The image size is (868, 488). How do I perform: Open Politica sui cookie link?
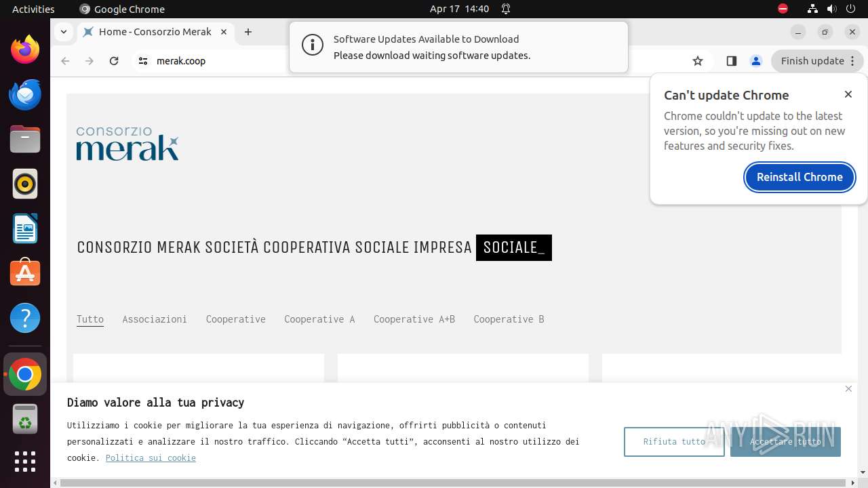[x=151, y=458]
